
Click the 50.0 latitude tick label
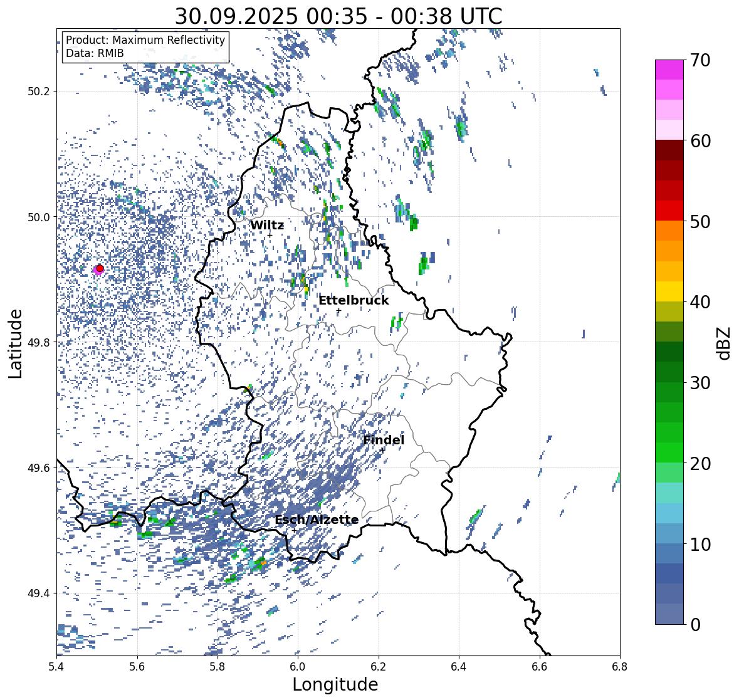[39, 217]
